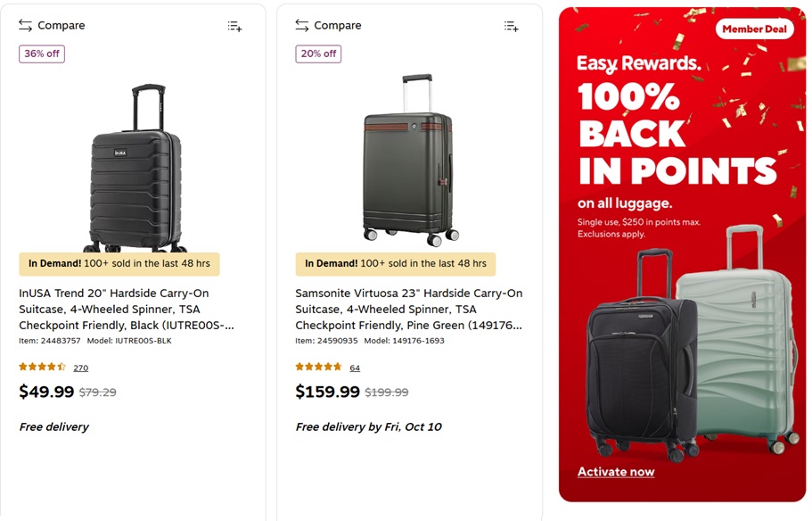812x521 pixels.
Task: Click the compare arrows icon for Samsonite suitcase
Action: click(302, 26)
